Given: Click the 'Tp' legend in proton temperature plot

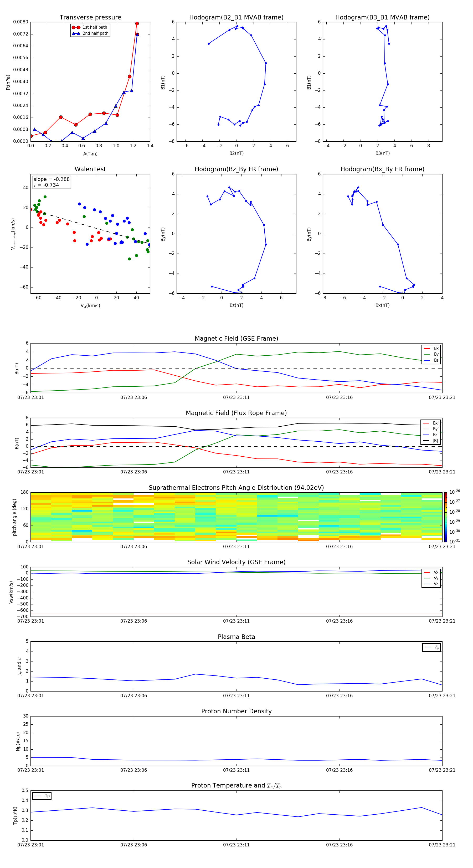Looking at the screenshot, I should pyautogui.click(x=42, y=796).
